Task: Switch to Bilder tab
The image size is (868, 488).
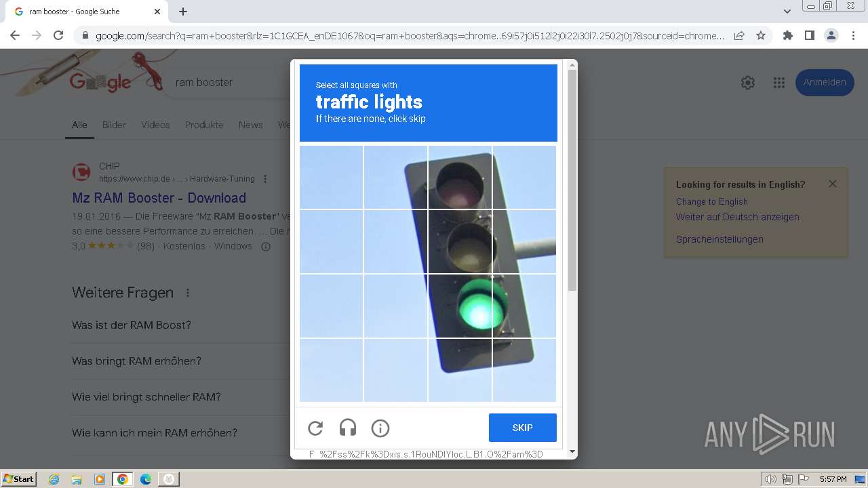Action: pyautogui.click(x=114, y=125)
